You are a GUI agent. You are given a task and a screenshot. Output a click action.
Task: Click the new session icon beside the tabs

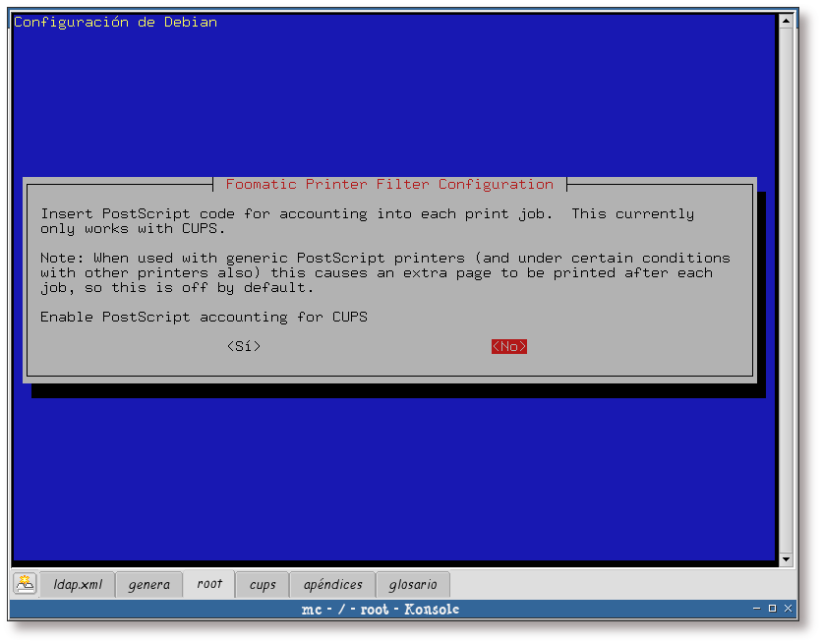point(25,584)
